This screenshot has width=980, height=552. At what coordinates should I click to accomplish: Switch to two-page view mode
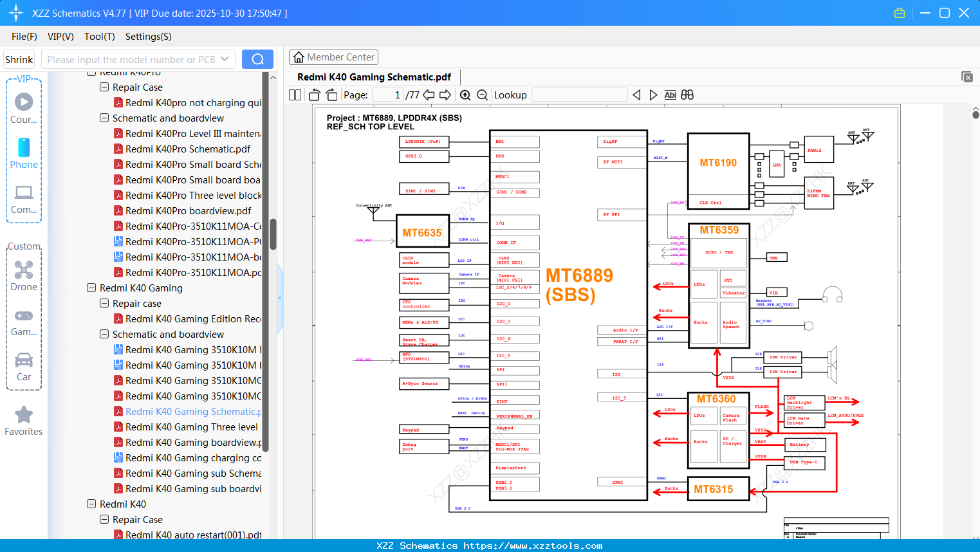pyautogui.click(x=294, y=94)
